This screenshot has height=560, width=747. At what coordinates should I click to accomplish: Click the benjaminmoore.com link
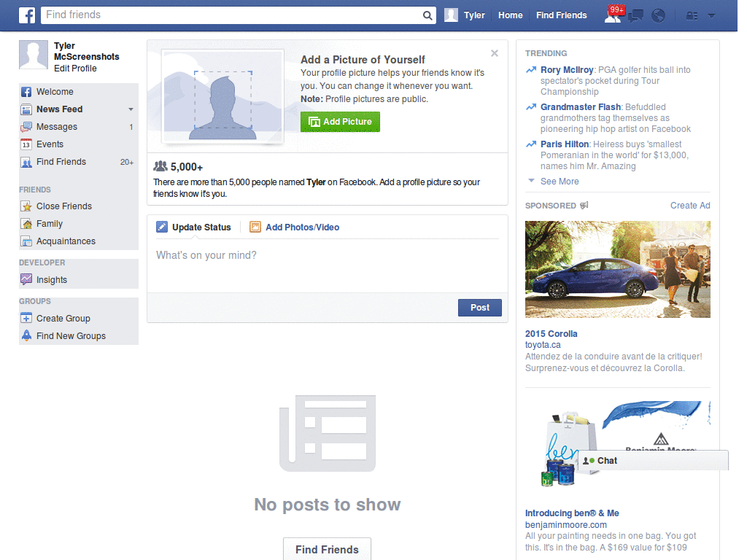point(565,525)
